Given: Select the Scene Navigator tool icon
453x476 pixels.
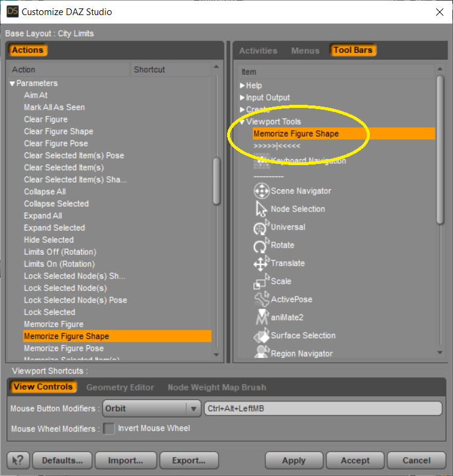Looking at the screenshot, I should pos(261,191).
